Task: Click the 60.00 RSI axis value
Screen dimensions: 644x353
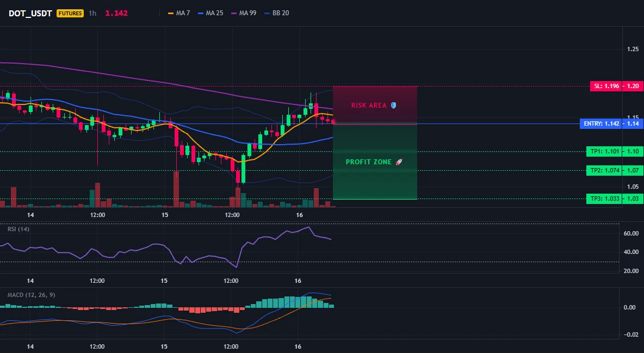Action: (631, 233)
